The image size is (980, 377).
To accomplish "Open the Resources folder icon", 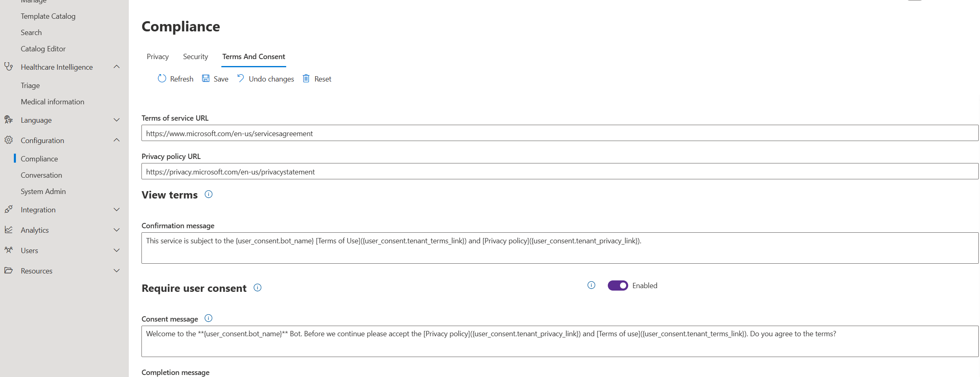I will point(8,270).
